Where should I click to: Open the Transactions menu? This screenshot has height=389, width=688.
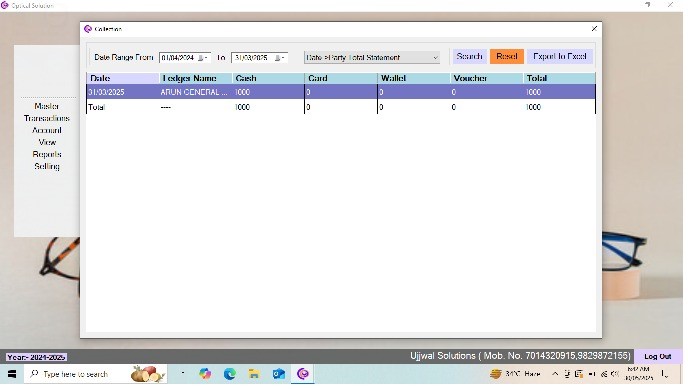pyautogui.click(x=47, y=118)
